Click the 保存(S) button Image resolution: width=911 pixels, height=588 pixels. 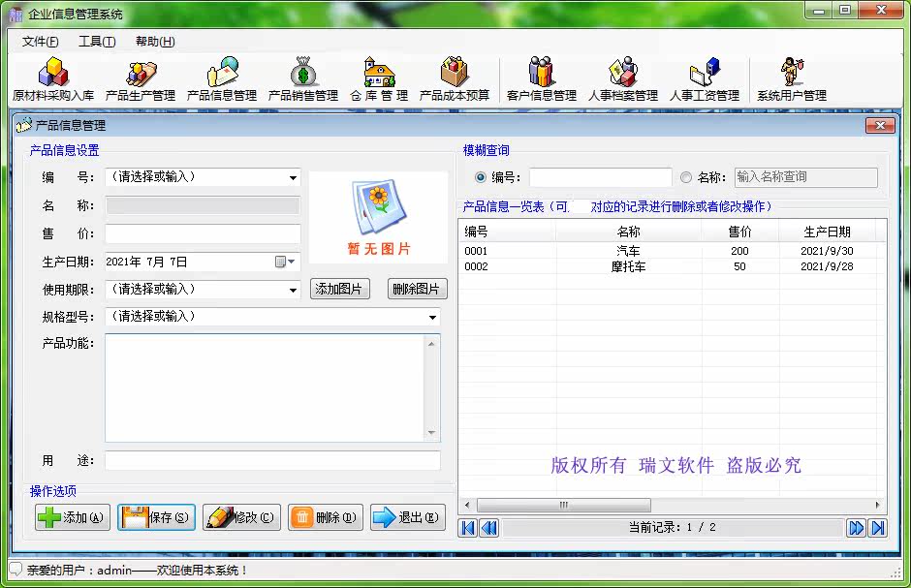coord(156,517)
